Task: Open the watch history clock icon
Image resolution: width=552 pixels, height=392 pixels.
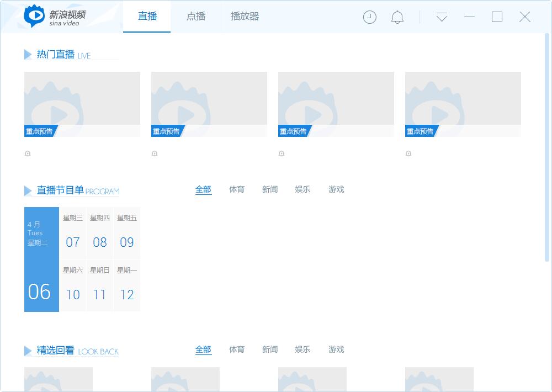Action: point(370,17)
